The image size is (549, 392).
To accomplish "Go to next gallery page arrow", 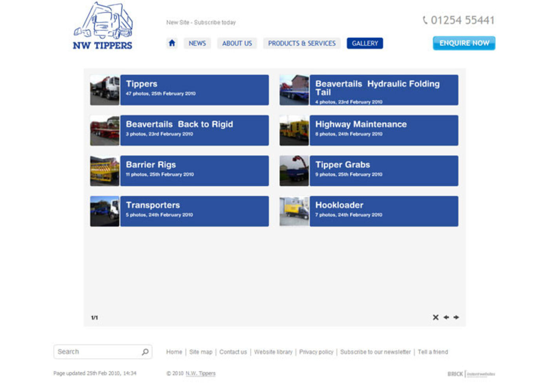I will point(456,317).
